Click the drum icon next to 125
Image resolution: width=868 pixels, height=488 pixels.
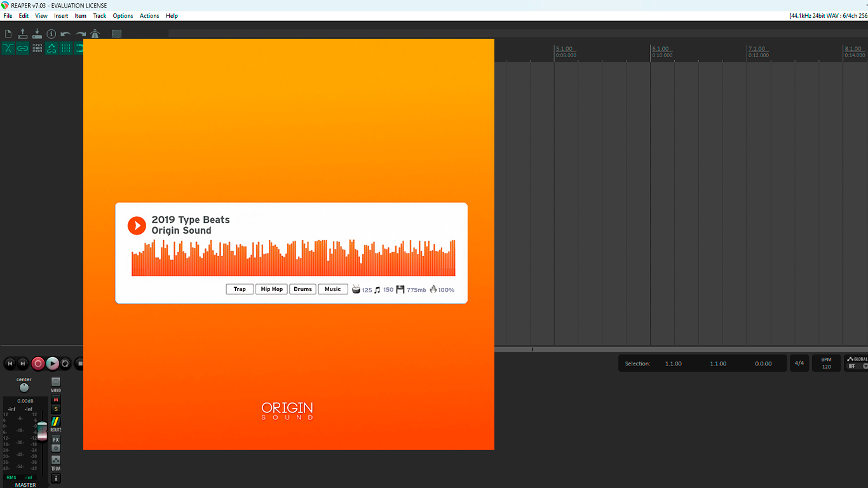356,290
